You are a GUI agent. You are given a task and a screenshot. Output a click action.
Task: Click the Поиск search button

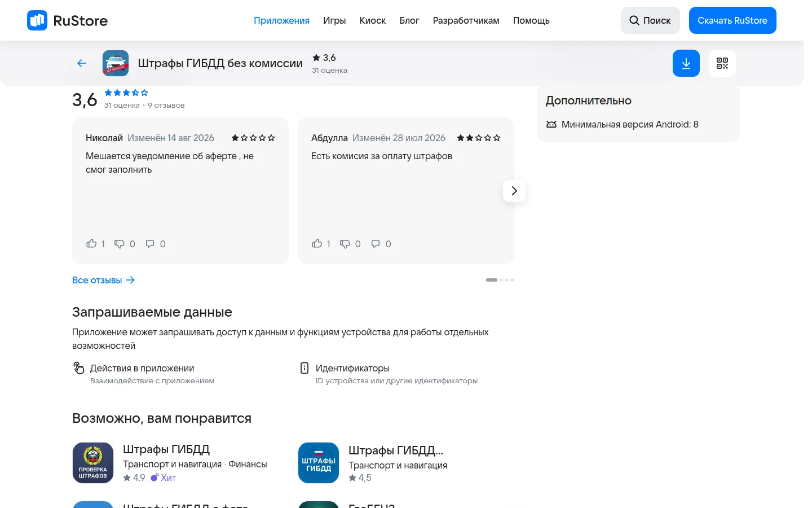click(x=650, y=20)
